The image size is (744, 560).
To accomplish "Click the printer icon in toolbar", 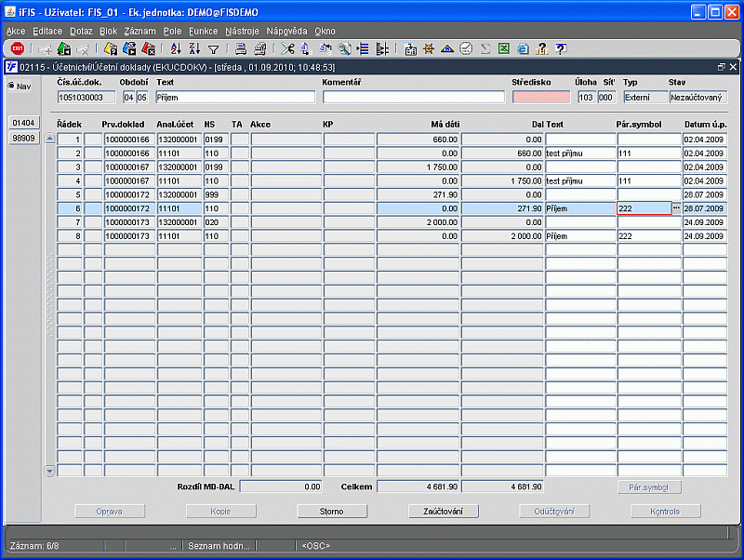I will click(x=240, y=49).
